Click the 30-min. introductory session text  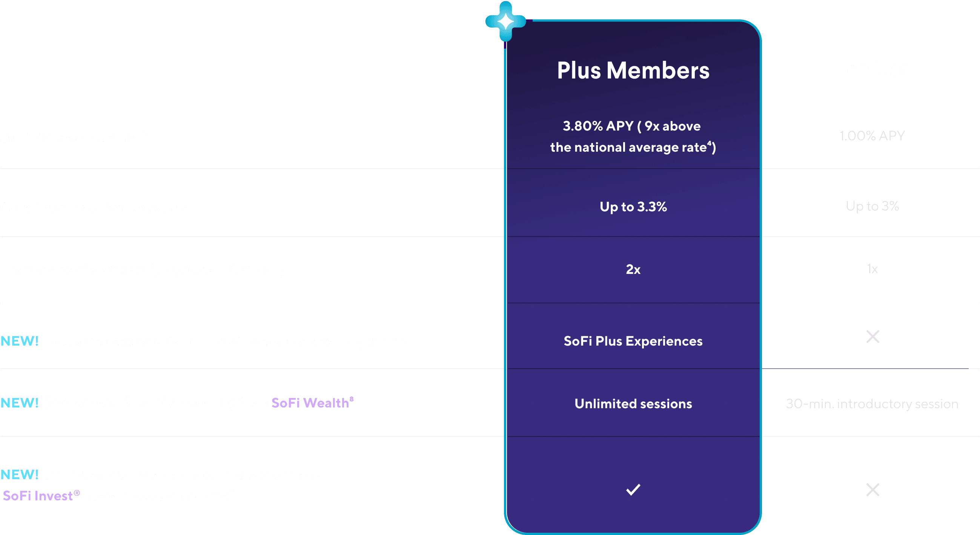pos(872,403)
